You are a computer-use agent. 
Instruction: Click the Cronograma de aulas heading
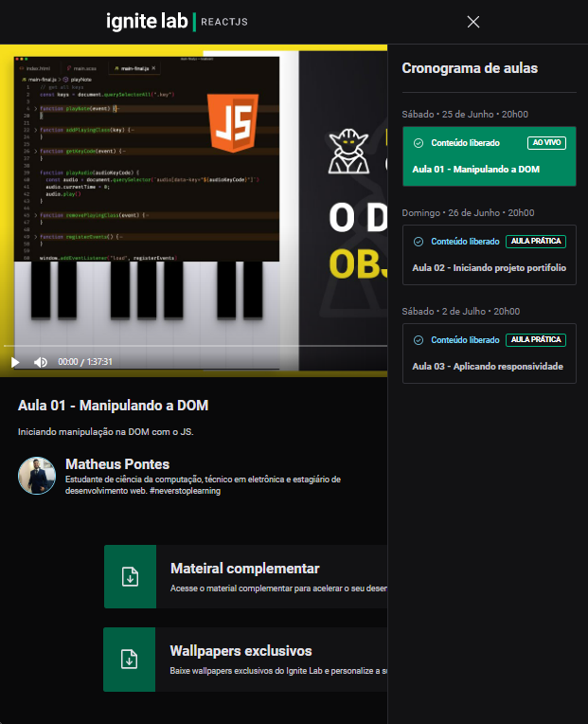[x=470, y=68]
